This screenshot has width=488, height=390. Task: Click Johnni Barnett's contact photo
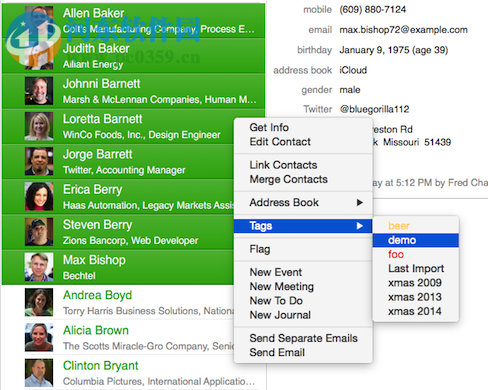[x=39, y=91]
